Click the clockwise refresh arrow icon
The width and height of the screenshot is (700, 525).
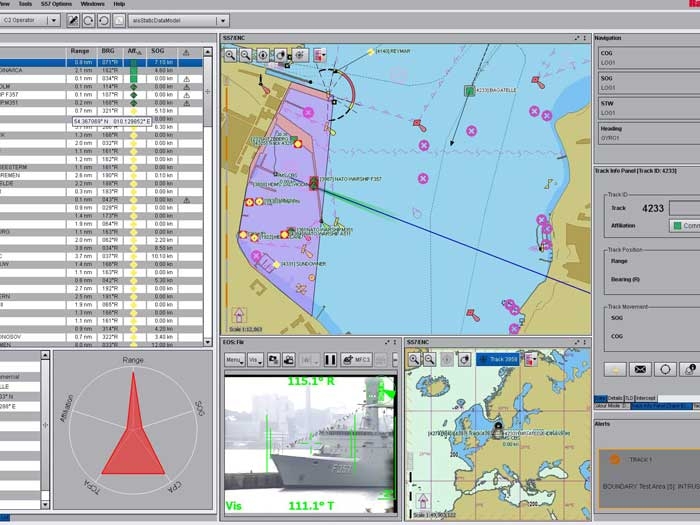click(x=88, y=21)
